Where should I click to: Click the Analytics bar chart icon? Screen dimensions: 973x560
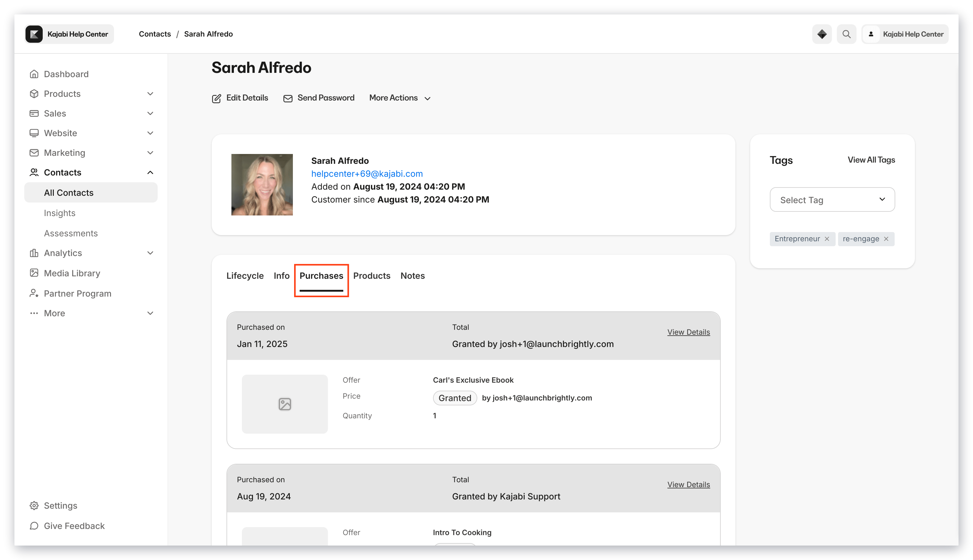coord(34,253)
